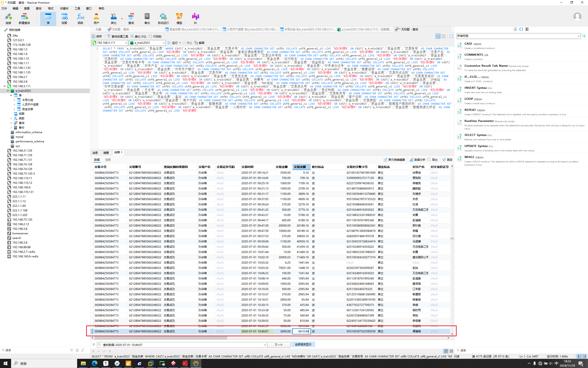Open the 备份 backup toolbar icon

[x=147, y=19]
